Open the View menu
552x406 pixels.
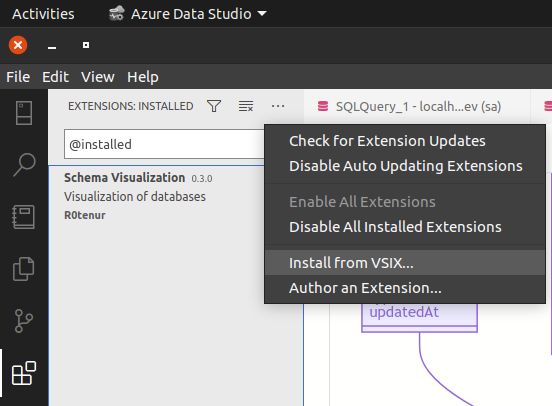(98, 76)
